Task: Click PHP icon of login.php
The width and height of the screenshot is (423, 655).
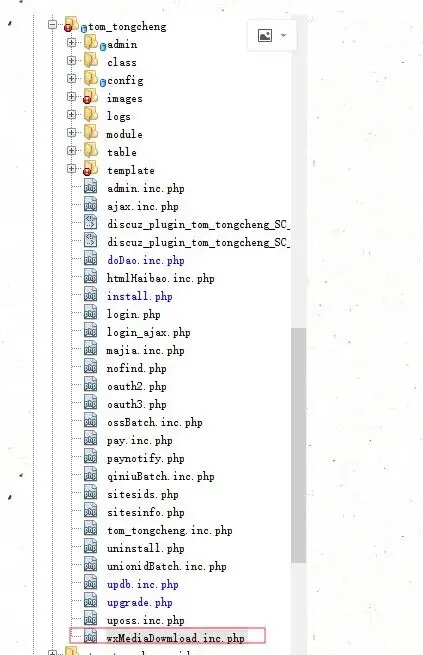Action: click(91, 312)
